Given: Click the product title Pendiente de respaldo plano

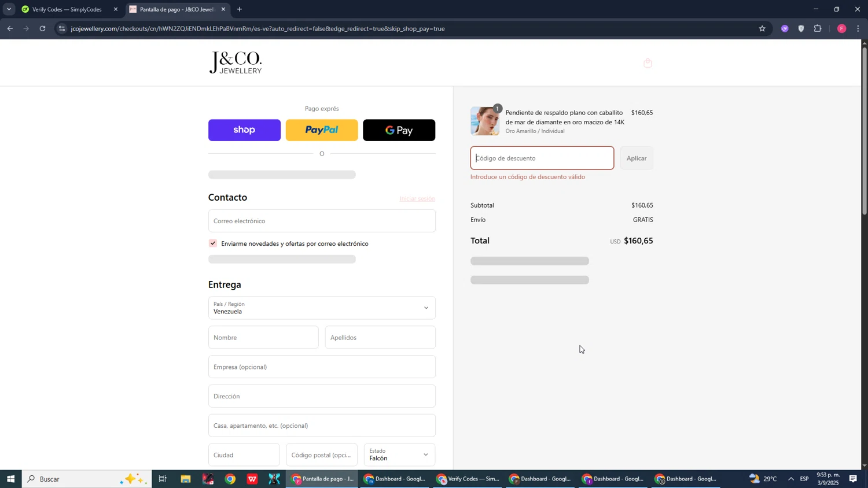Looking at the screenshot, I should click(x=565, y=117).
